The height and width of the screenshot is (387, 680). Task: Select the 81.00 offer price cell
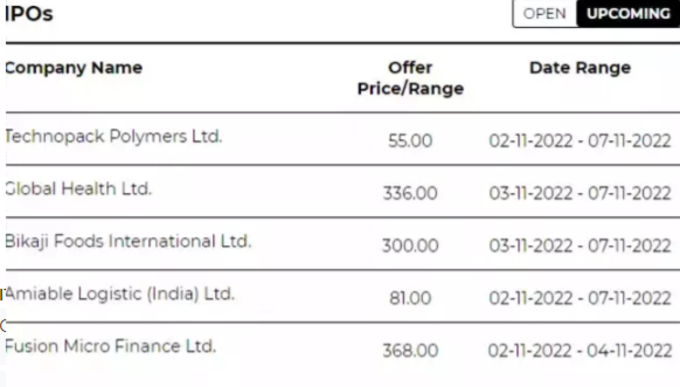(x=410, y=298)
